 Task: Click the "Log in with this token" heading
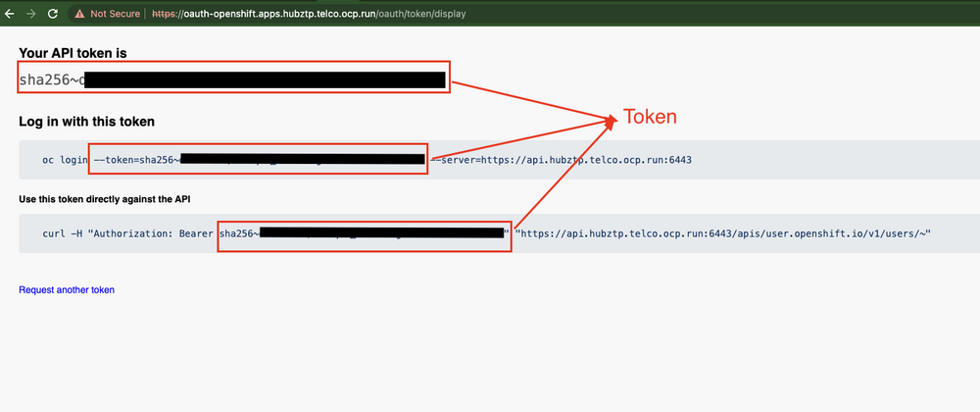coord(86,122)
